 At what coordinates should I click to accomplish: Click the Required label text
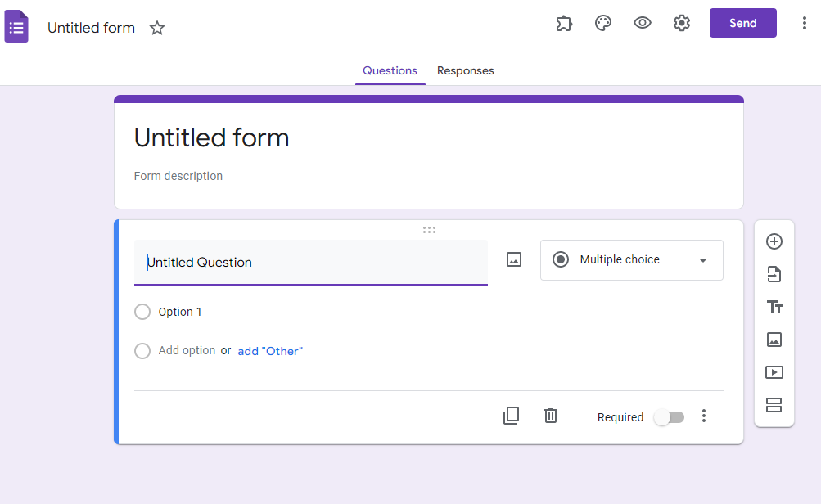point(620,417)
